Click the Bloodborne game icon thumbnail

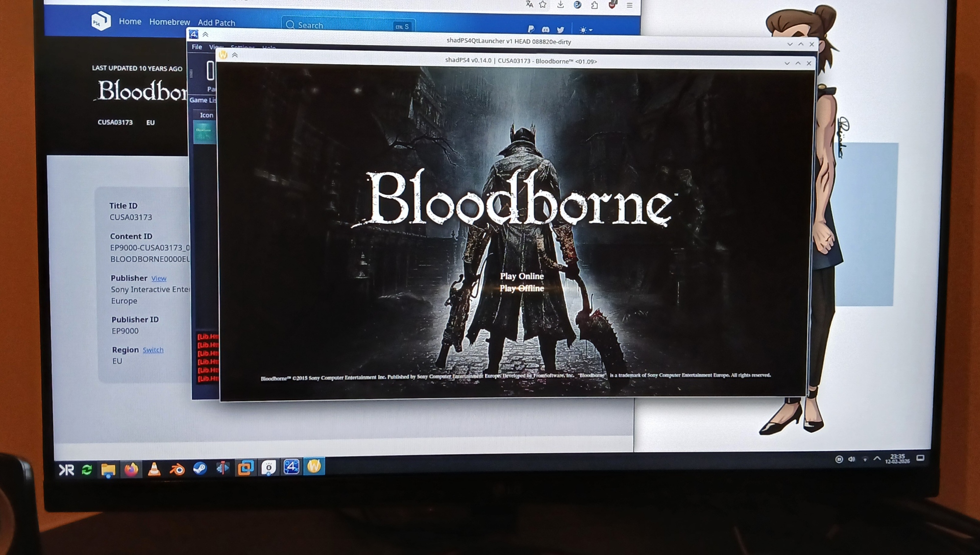pos(204,132)
